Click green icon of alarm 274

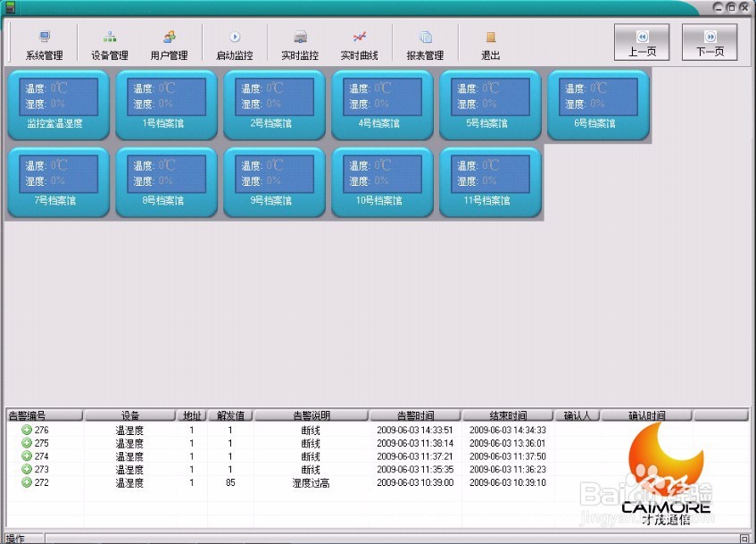point(27,456)
